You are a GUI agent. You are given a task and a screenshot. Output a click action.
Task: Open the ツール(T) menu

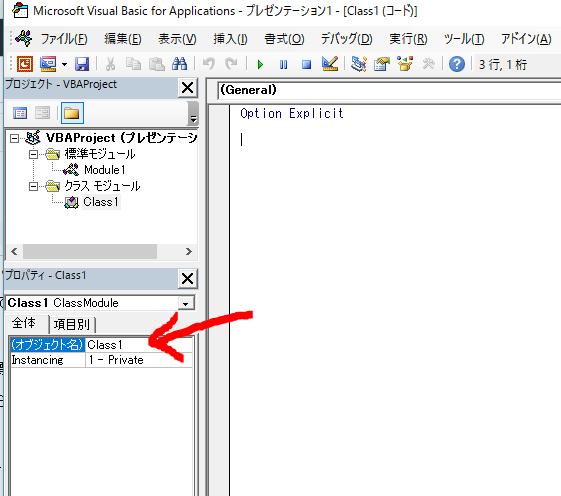(x=464, y=39)
